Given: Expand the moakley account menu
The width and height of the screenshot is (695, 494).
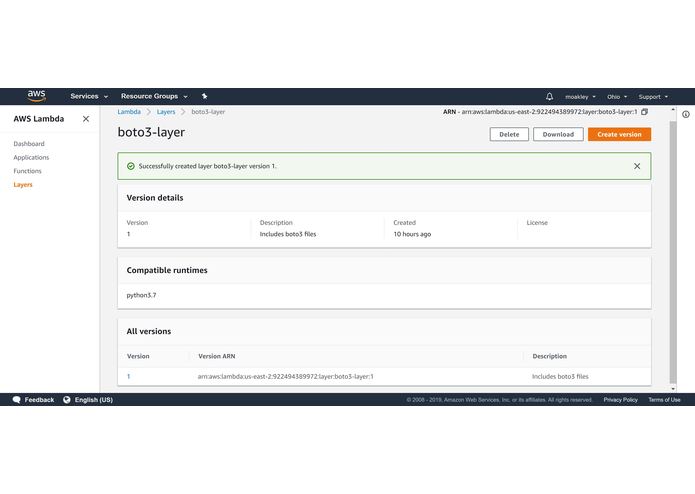Looking at the screenshot, I should 580,97.
